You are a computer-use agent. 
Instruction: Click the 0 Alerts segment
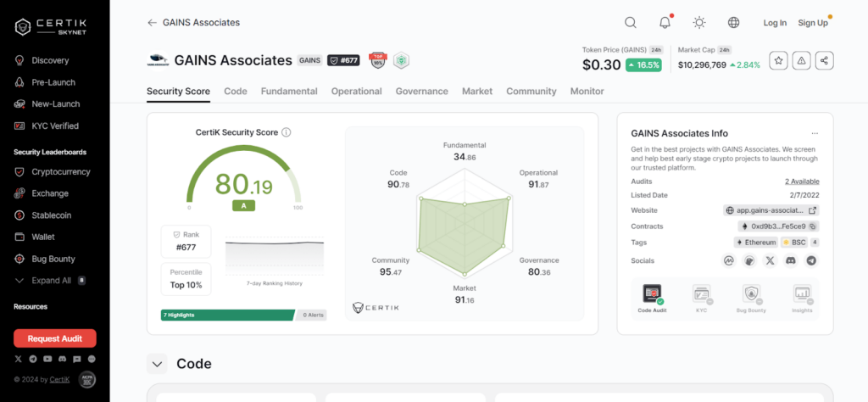(x=311, y=315)
